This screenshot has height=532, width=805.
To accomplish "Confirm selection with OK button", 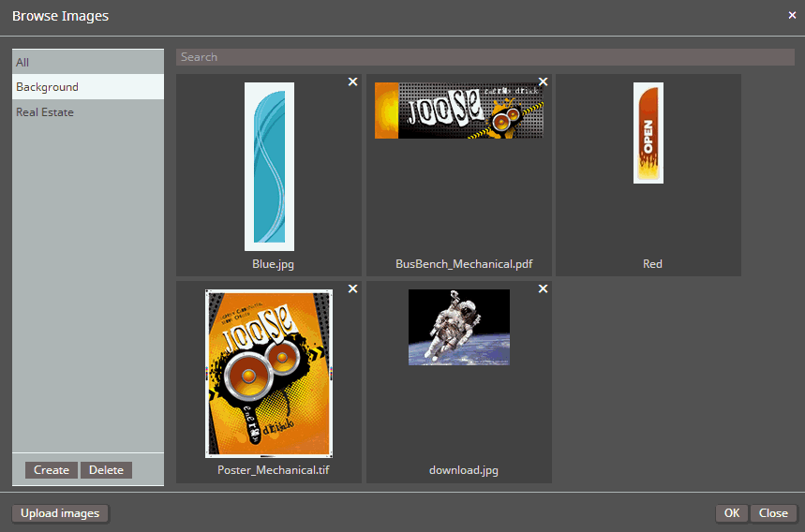I will pyautogui.click(x=731, y=513).
